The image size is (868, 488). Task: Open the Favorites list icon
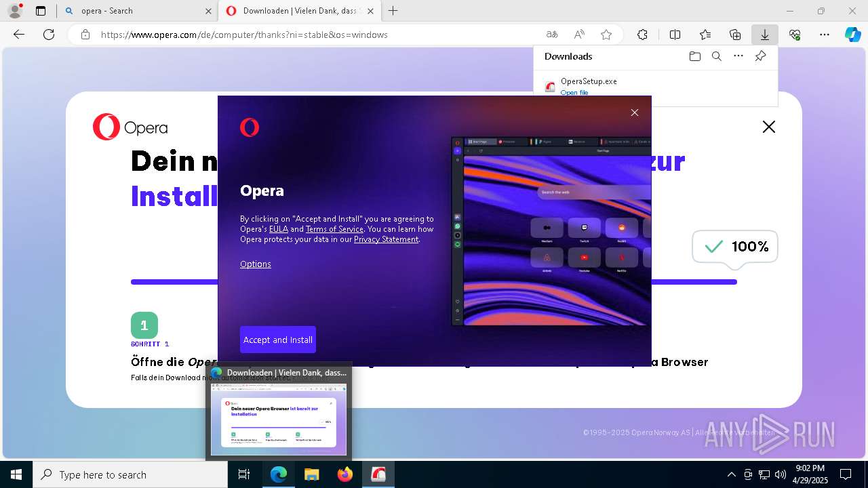pos(705,35)
